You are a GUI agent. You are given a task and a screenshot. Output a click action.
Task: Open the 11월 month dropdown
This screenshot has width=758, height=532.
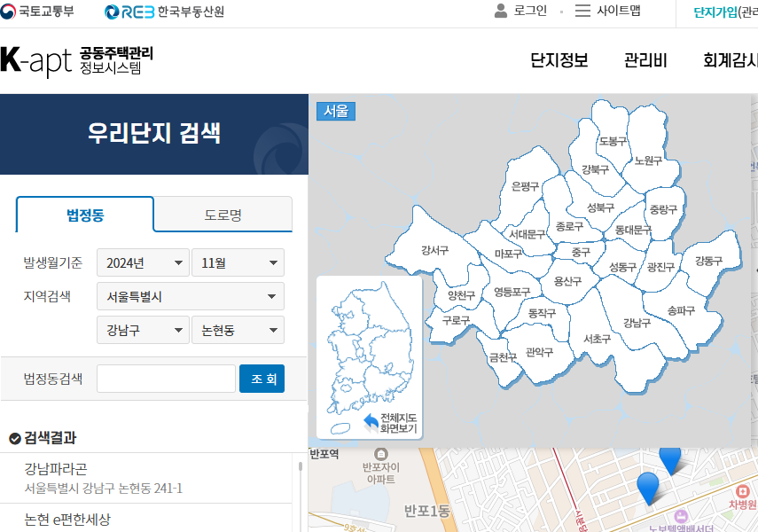(x=238, y=262)
